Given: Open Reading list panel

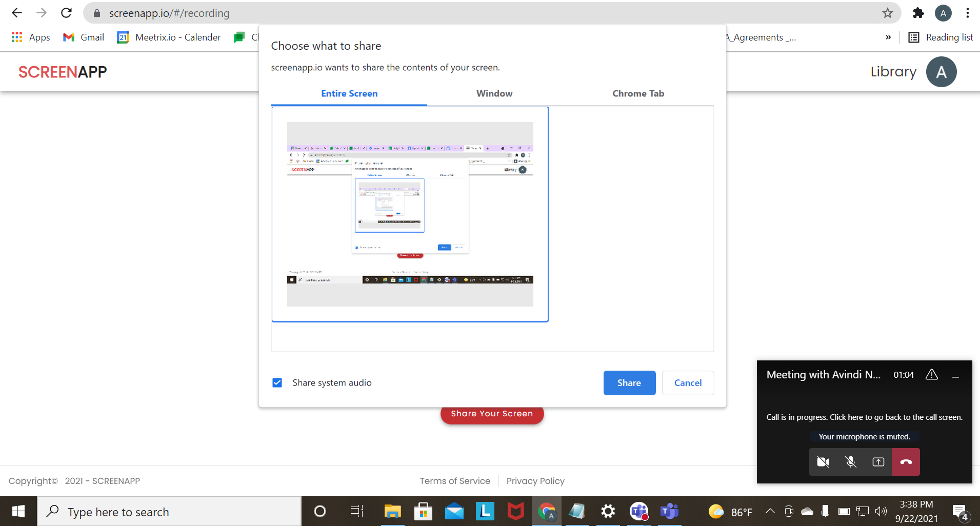Looking at the screenshot, I should (x=941, y=37).
